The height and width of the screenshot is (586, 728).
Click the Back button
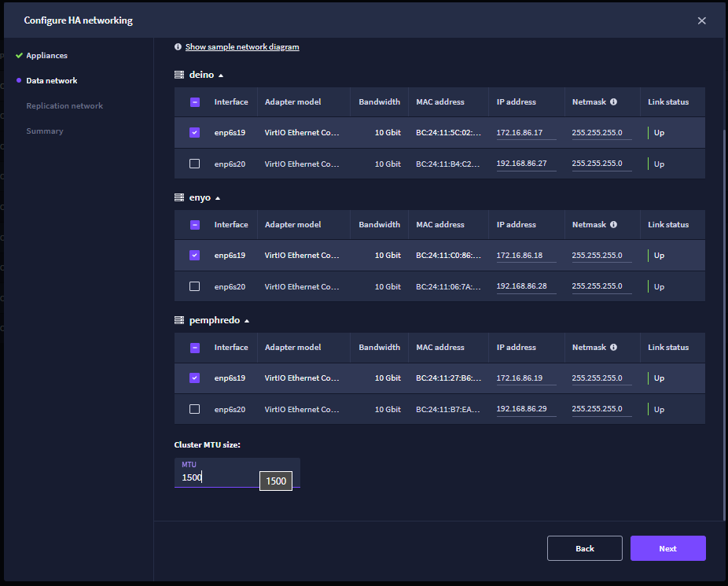585,548
